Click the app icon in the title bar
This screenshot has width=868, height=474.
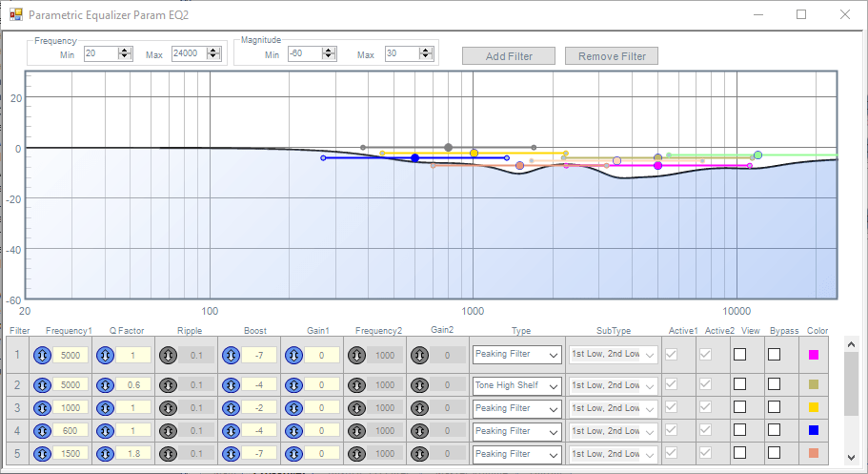pos(15,15)
